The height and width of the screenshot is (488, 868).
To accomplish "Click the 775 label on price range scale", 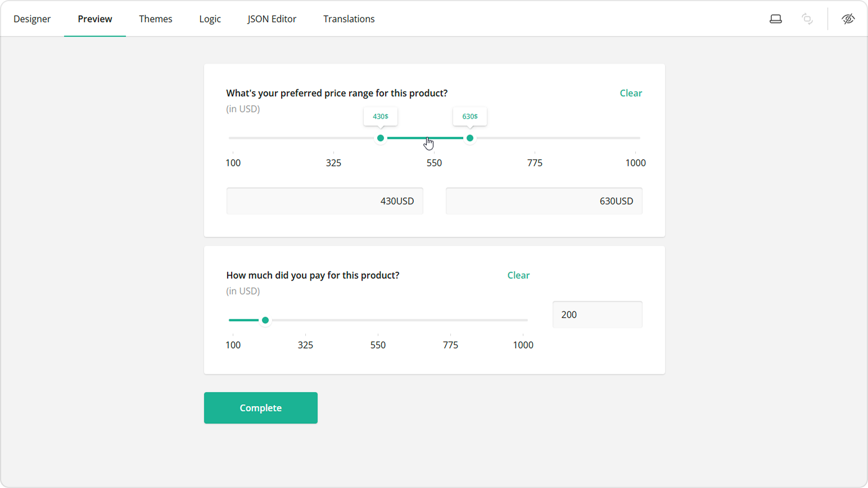I will pyautogui.click(x=535, y=163).
